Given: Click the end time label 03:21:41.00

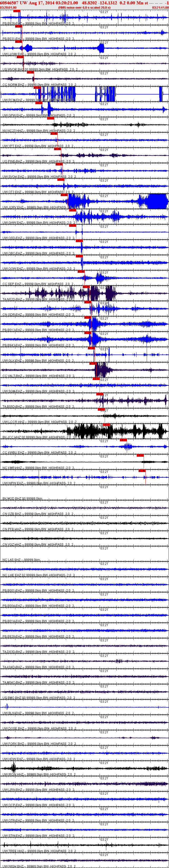Looking at the screenshot, I should [x=161, y=7].
